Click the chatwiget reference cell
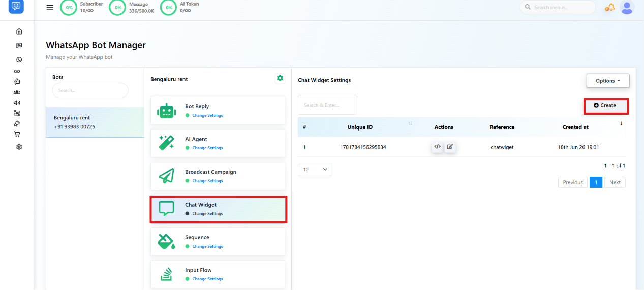This screenshot has width=644, height=290. coord(502,147)
